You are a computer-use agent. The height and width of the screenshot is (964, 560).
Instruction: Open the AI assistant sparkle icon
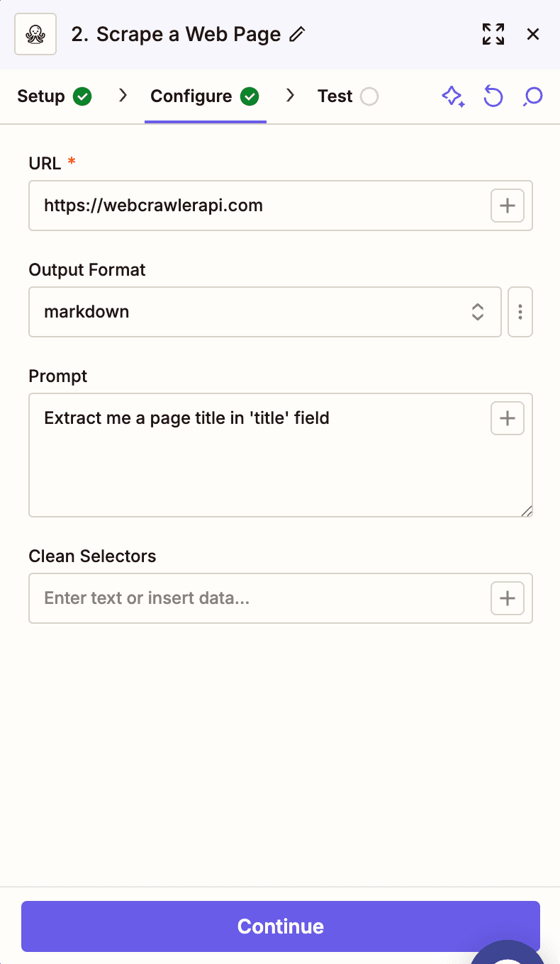coord(453,96)
